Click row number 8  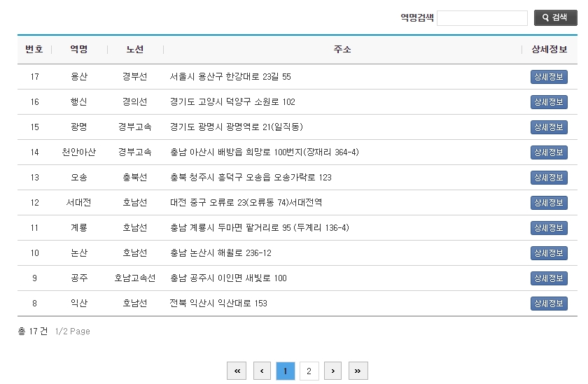pyautogui.click(x=34, y=303)
